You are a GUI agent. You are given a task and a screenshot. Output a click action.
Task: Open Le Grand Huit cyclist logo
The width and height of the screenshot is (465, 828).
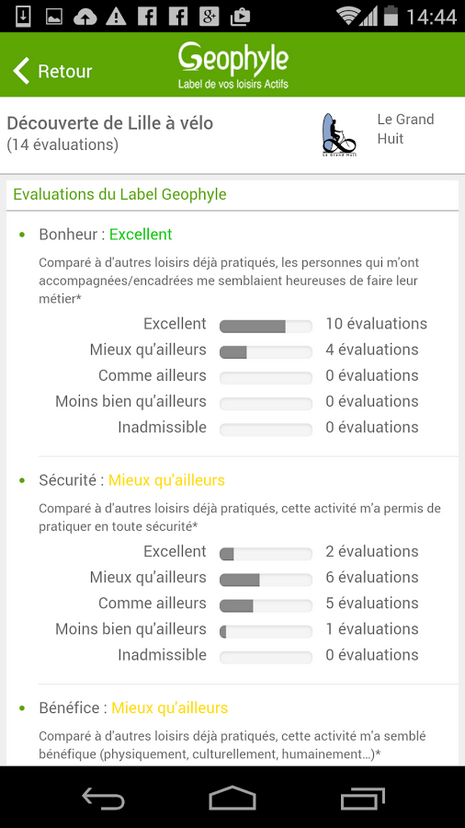(338, 135)
